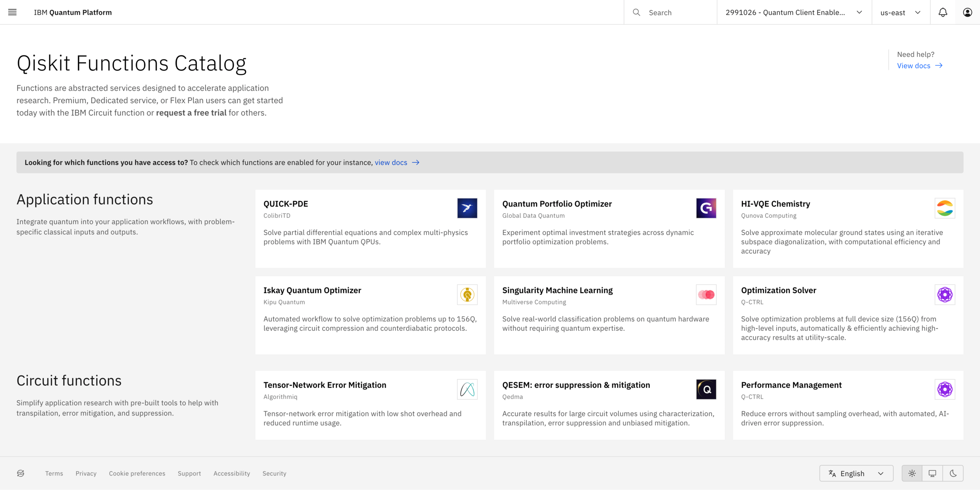
Task: Open the hamburger navigation menu
Action: (x=12, y=12)
